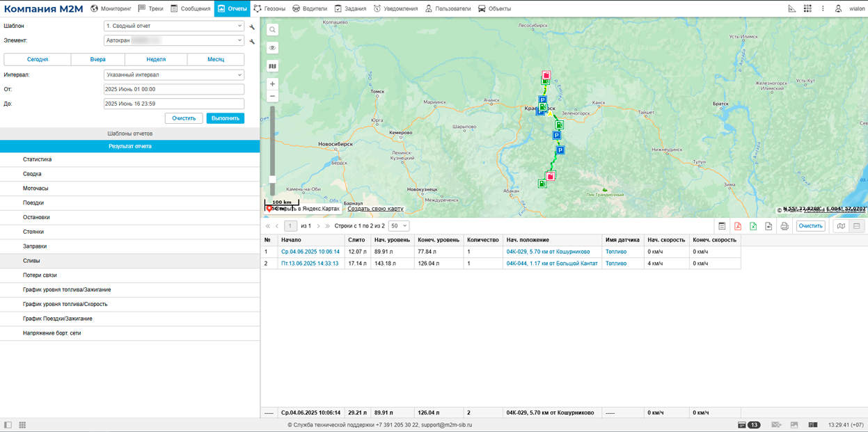This screenshot has height=432, width=868.
Task: Open the Элемент unit dropdown
Action: [174, 40]
